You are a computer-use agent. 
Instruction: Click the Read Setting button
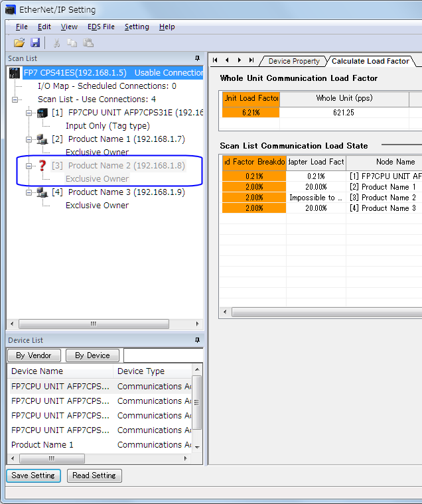coord(94,475)
